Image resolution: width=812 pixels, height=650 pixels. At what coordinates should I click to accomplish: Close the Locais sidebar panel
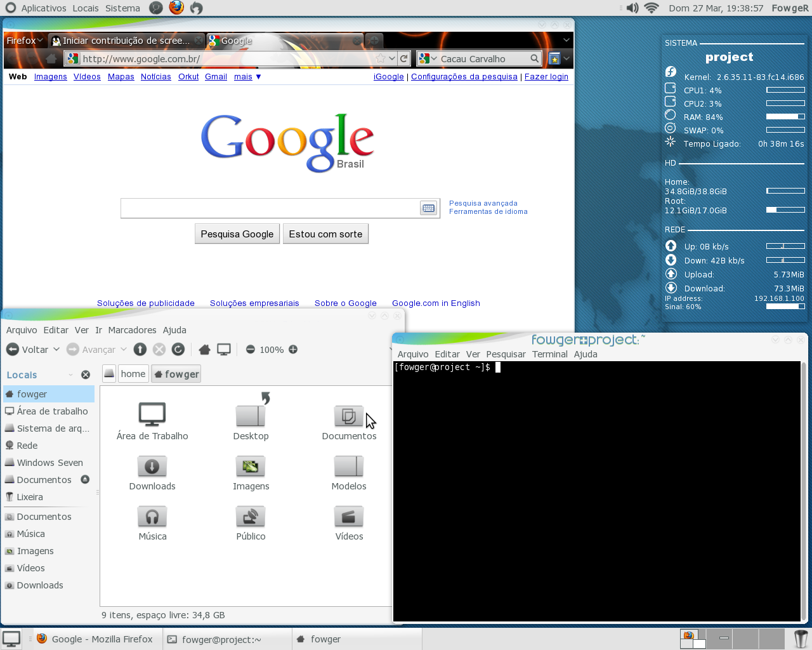[86, 375]
